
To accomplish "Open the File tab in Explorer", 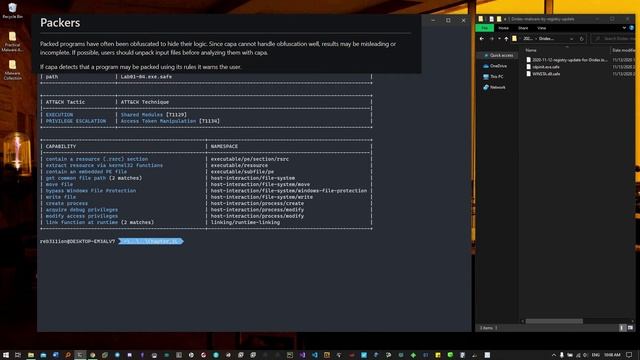I will (x=484, y=28).
